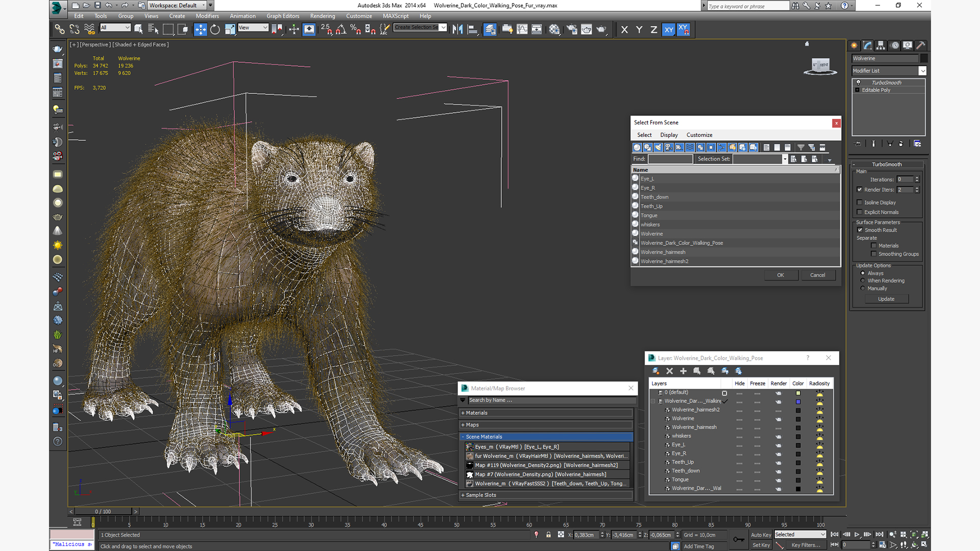Click the Z axis constraint button
Image resolution: width=980 pixels, height=551 pixels.
pyautogui.click(x=654, y=30)
